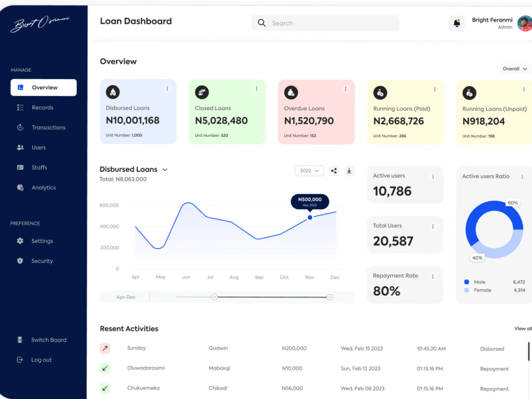Screen dimensions: 532x399
Task: Click the N500,000 chart tooltip
Action: [x=310, y=202]
